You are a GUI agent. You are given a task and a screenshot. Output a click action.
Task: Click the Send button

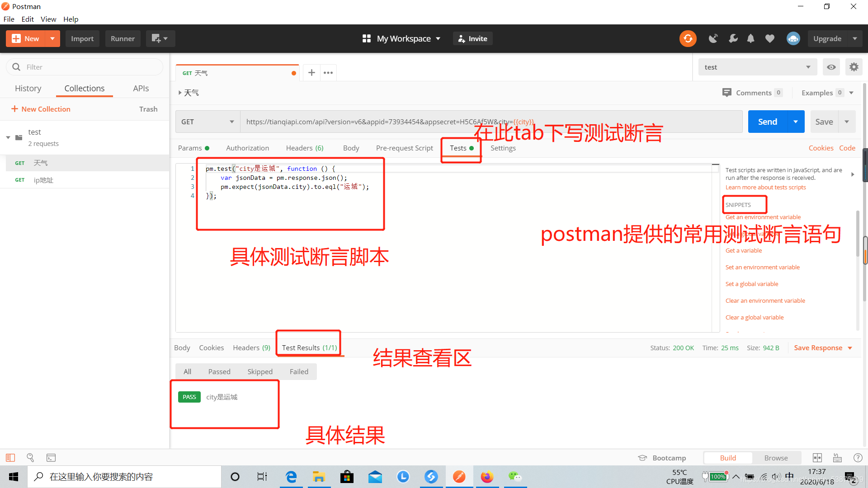pos(768,122)
